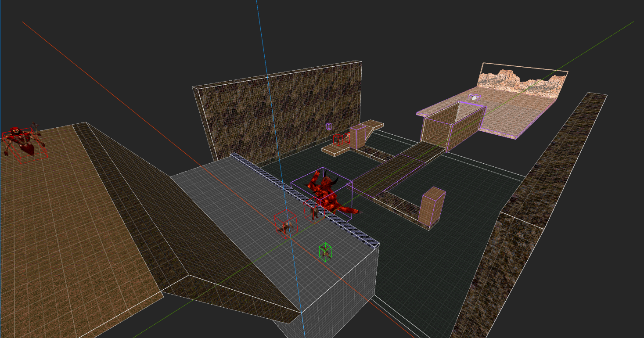Select the red-boxed entities beside the far pillar

coord(341,139)
